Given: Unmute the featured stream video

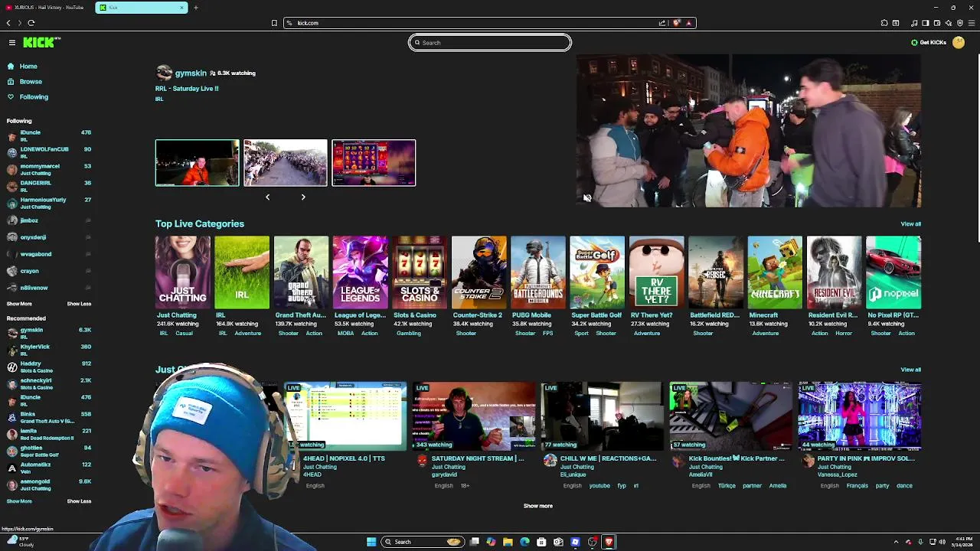Looking at the screenshot, I should (x=587, y=197).
